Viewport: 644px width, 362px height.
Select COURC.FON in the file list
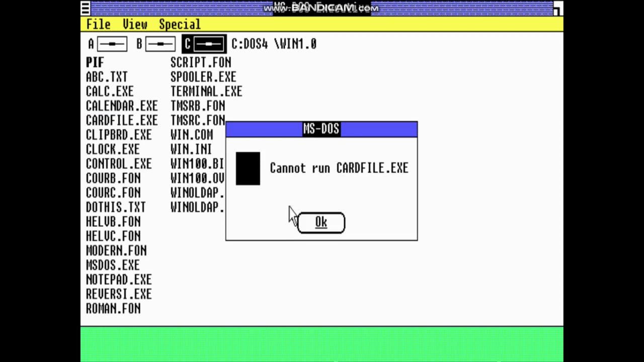point(113,193)
